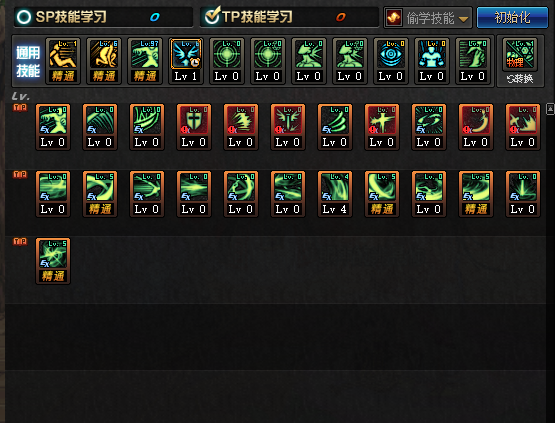Click the small orange icon left of 偷学技能
The width and height of the screenshot is (555, 423).
[x=394, y=18]
